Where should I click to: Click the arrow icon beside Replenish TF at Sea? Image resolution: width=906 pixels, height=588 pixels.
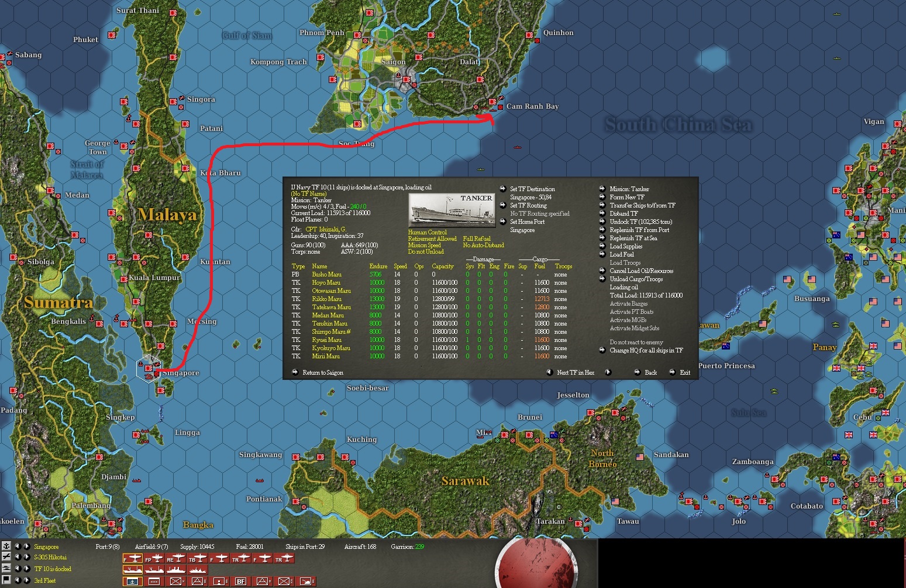tap(602, 238)
